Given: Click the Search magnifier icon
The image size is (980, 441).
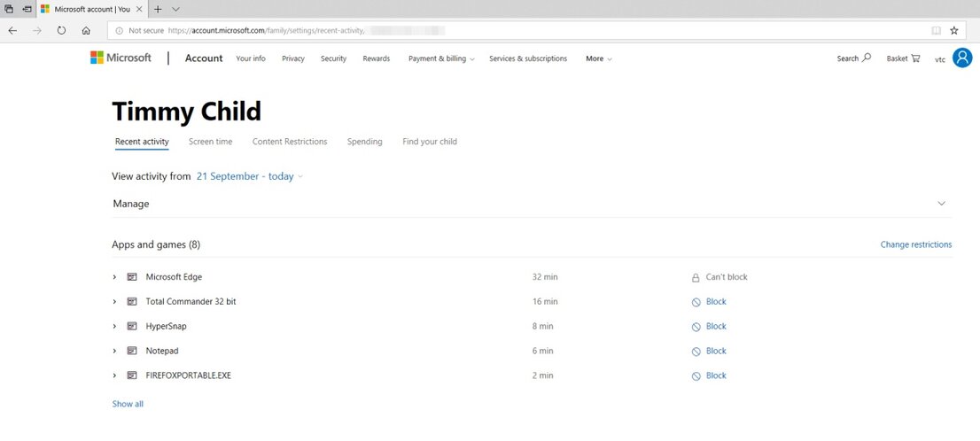Looking at the screenshot, I should pyautogui.click(x=867, y=58).
